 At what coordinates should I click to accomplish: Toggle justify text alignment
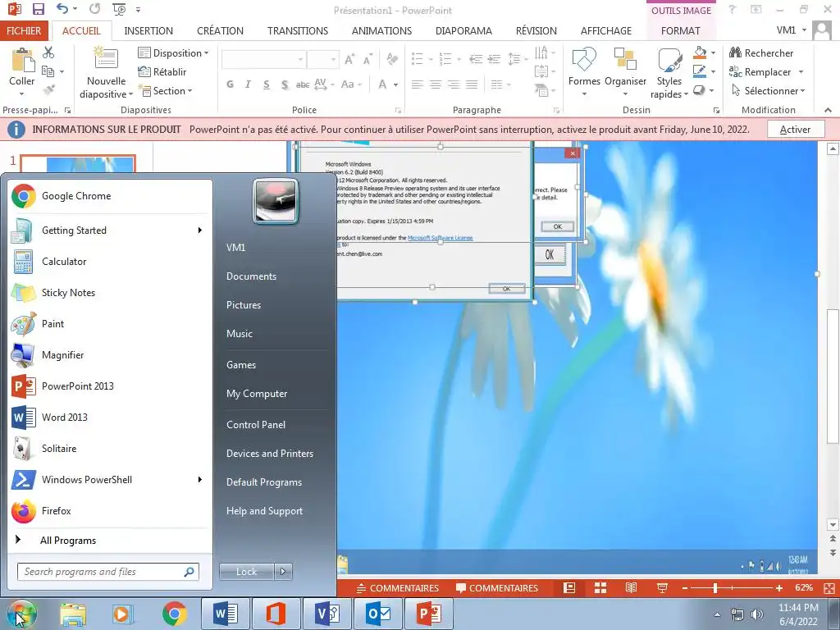(x=472, y=84)
